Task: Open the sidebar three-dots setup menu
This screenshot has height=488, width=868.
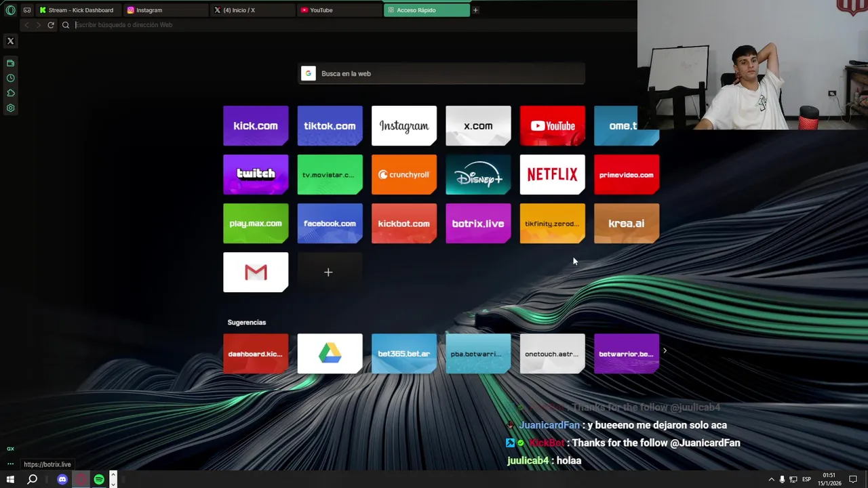Action: [10, 464]
